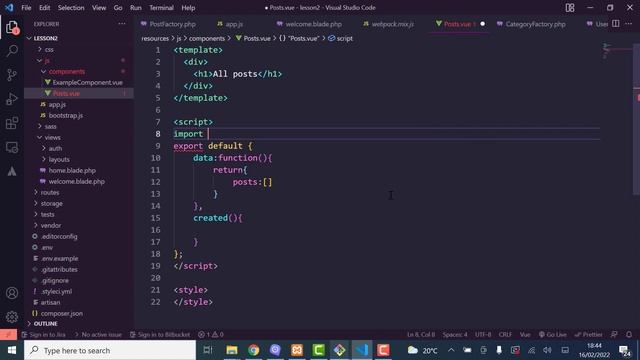Open the Manage gear icon

click(x=12, y=317)
